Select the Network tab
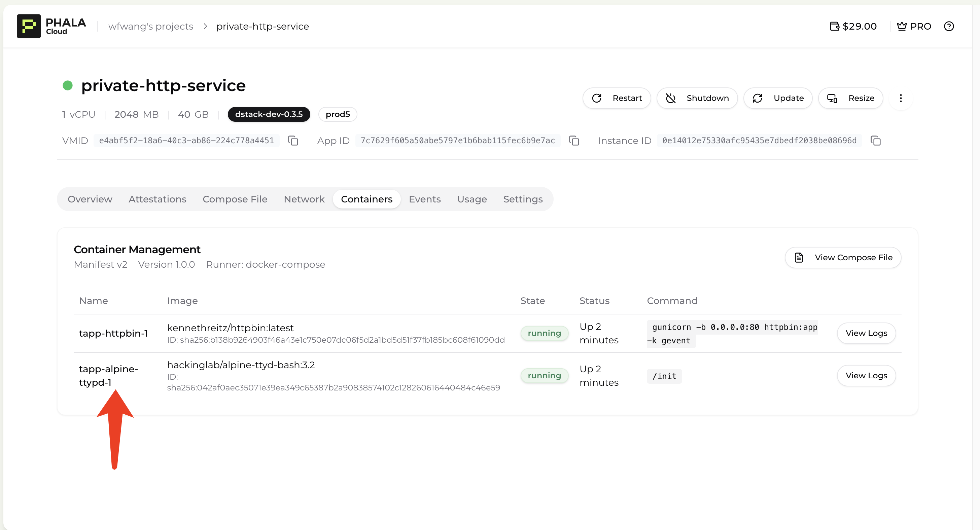980x530 pixels. click(x=304, y=199)
